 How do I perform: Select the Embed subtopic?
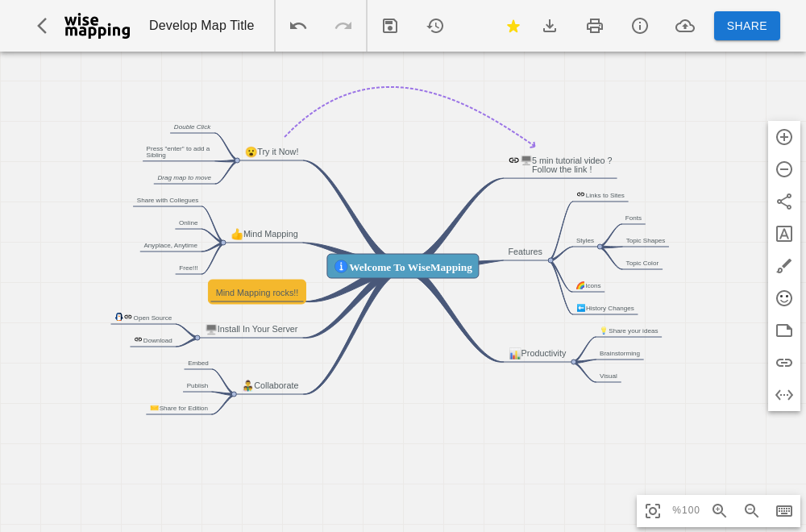click(x=198, y=364)
